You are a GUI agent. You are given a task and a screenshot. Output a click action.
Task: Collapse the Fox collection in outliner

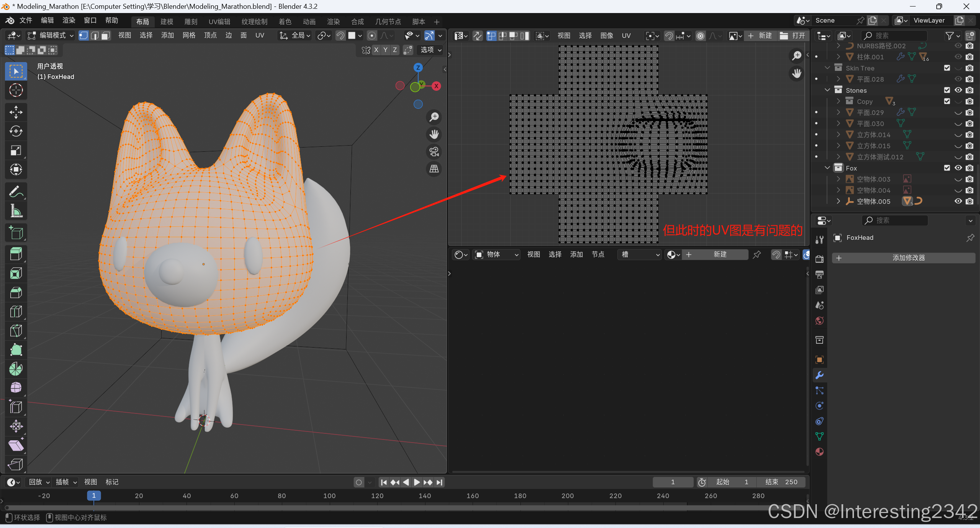click(827, 168)
